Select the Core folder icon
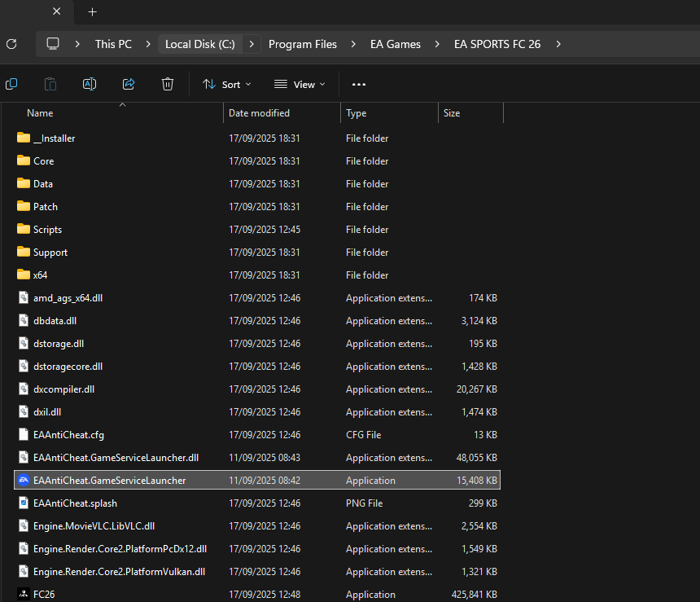Image resolution: width=700 pixels, height=602 pixels. [24, 160]
